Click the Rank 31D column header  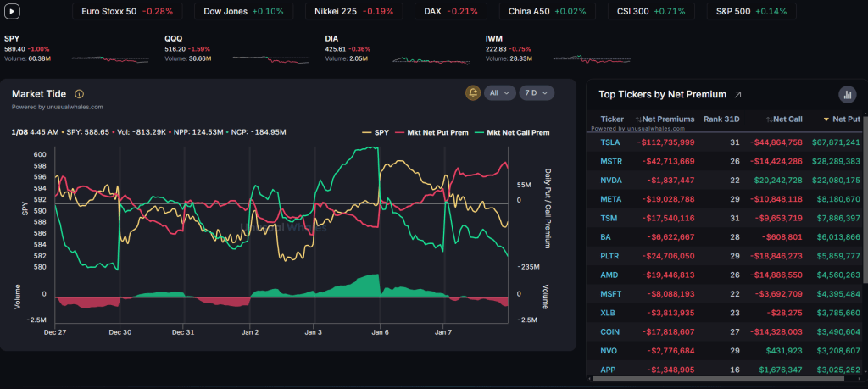(721, 119)
